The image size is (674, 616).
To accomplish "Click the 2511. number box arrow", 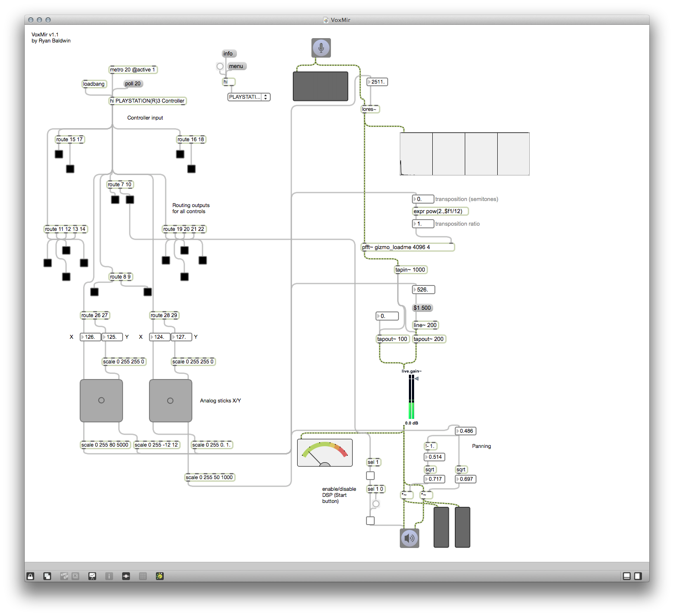I will tap(369, 82).
